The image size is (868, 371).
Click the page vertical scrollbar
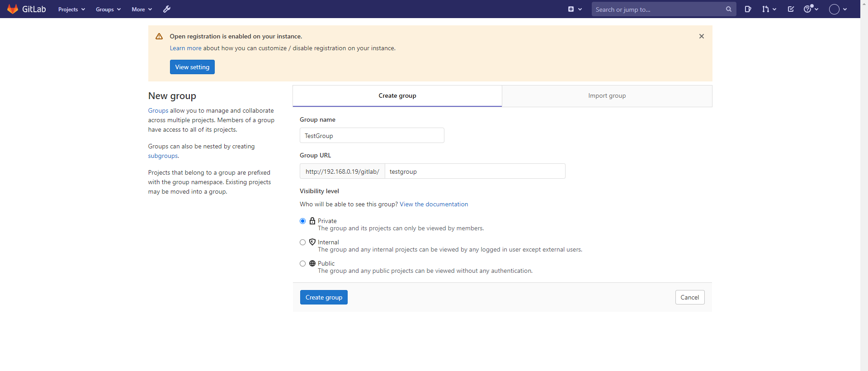click(x=864, y=185)
